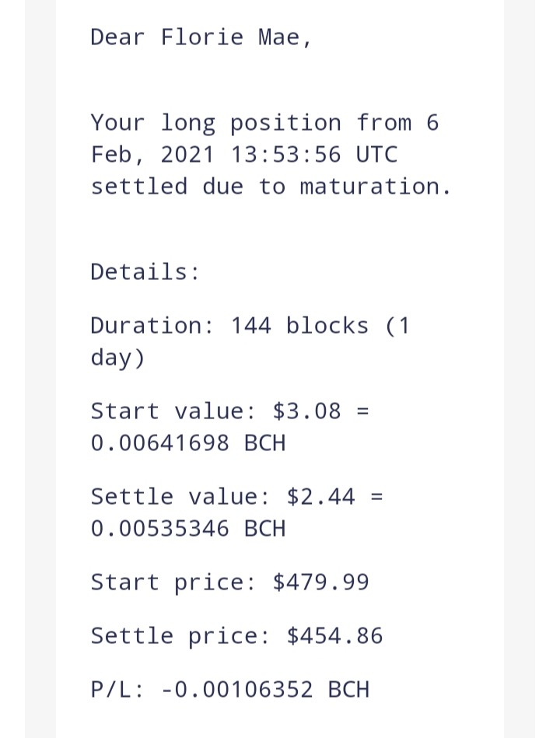Image resolution: width=560 pixels, height=738 pixels.
Task: Click the "Details:" heading
Action: (x=145, y=271)
